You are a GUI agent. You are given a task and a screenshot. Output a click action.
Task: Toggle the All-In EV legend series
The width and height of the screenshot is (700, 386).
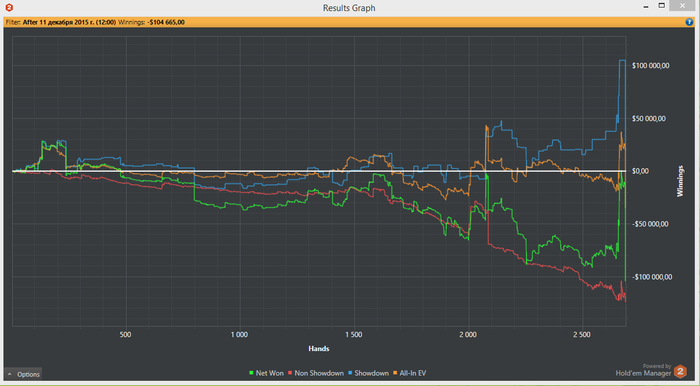point(409,373)
